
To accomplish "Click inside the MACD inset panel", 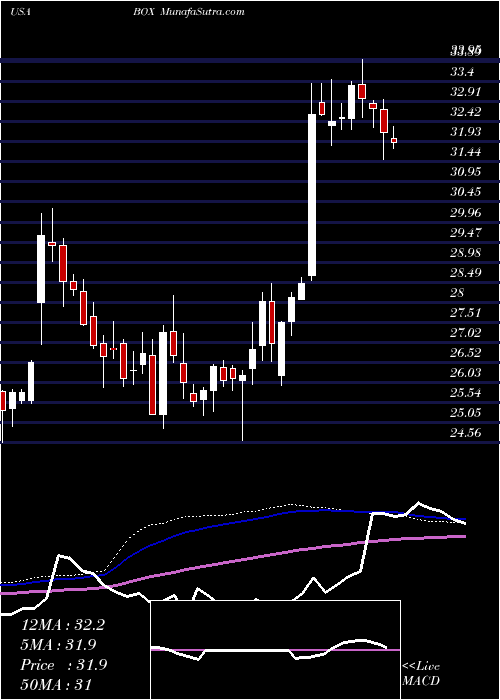I will pos(275,650).
